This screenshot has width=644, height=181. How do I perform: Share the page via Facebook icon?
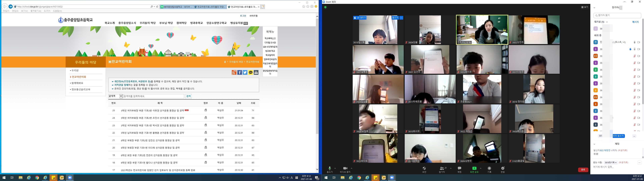point(239,73)
